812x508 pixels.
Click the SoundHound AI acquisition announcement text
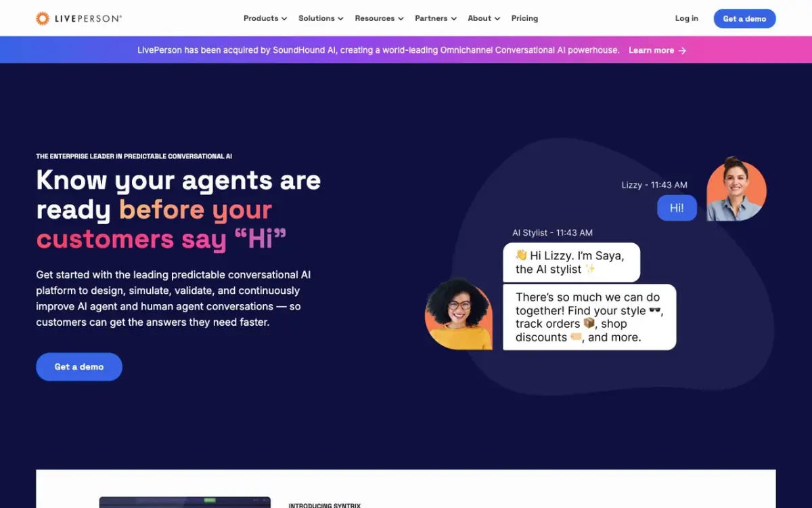pyautogui.click(x=378, y=50)
